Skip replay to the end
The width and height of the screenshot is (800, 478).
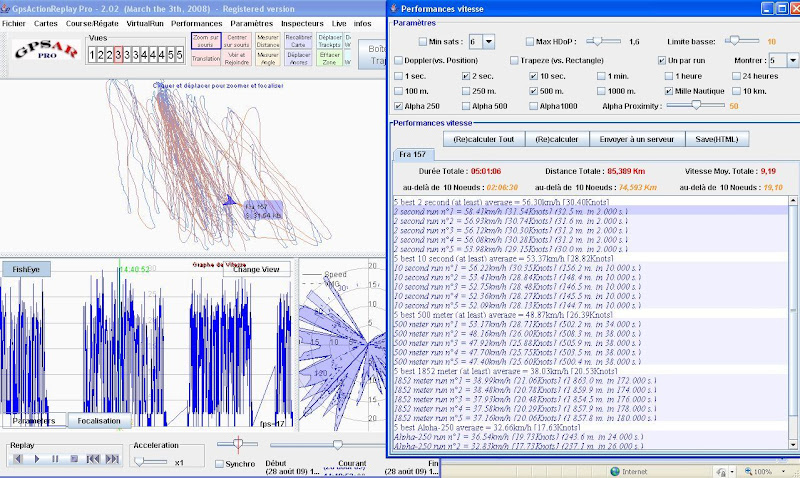click(110, 459)
